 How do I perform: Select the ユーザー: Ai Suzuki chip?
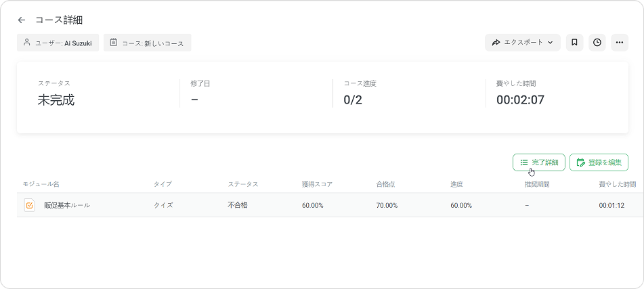coord(58,43)
